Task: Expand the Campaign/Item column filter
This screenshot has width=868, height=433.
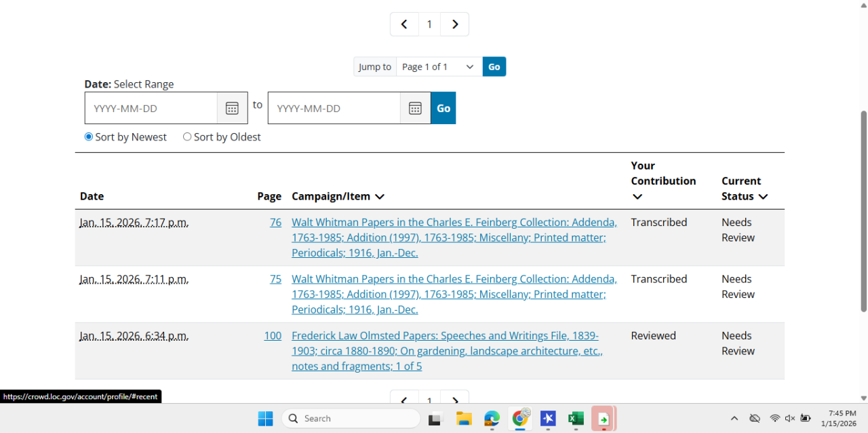Action: tap(380, 197)
